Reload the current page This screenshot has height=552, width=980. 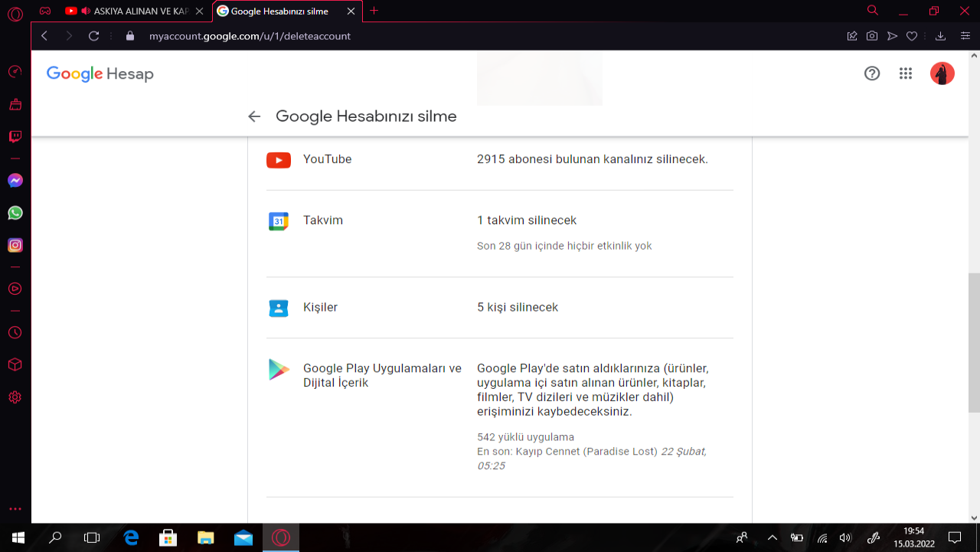(94, 36)
